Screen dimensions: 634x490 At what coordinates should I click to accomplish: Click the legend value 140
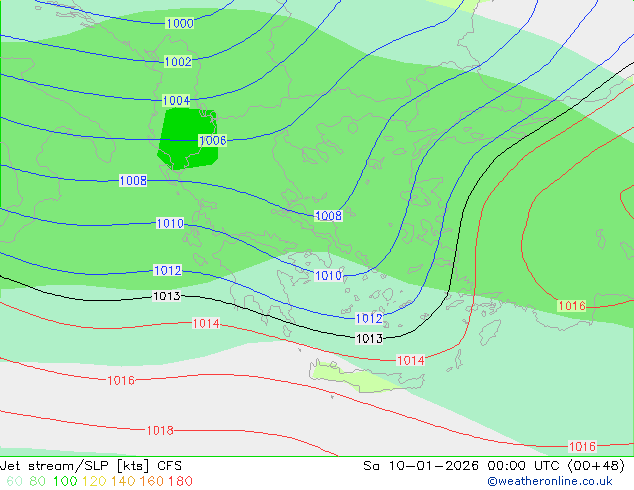(x=123, y=482)
